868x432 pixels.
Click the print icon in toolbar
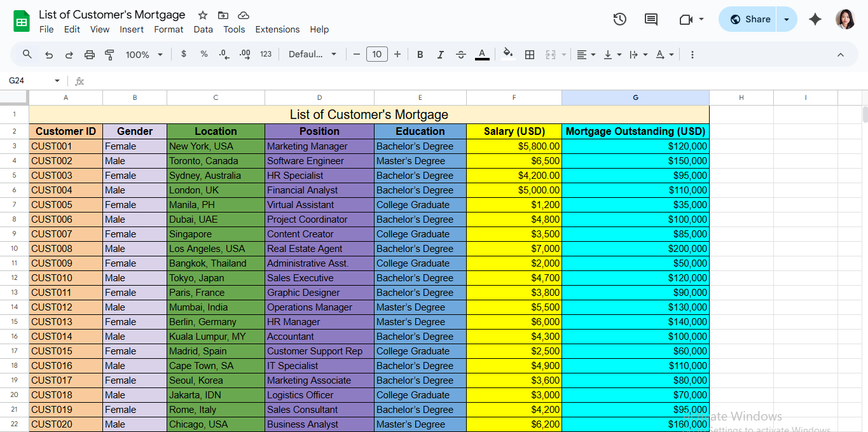click(x=90, y=55)
